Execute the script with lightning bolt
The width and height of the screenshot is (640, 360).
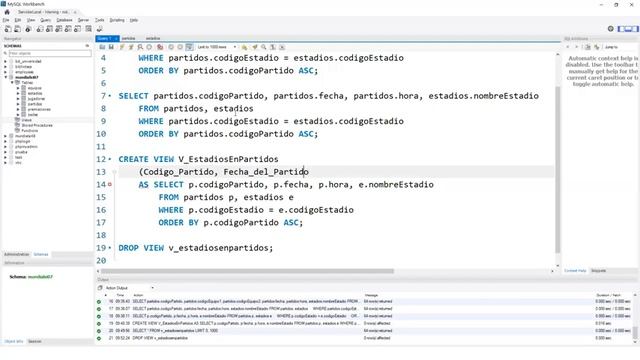pyautogui.click(x=122, y=47)
